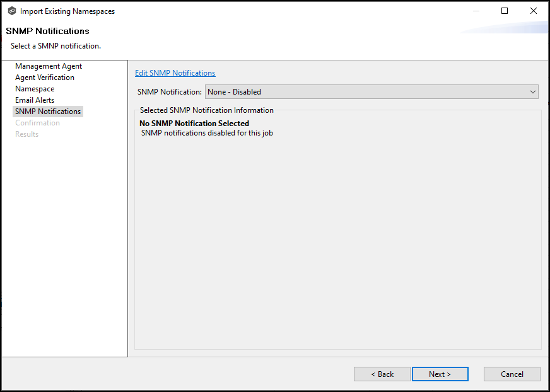Click the Peer app icon in title bar
The image size is (550, 392).
coord(11,11)
